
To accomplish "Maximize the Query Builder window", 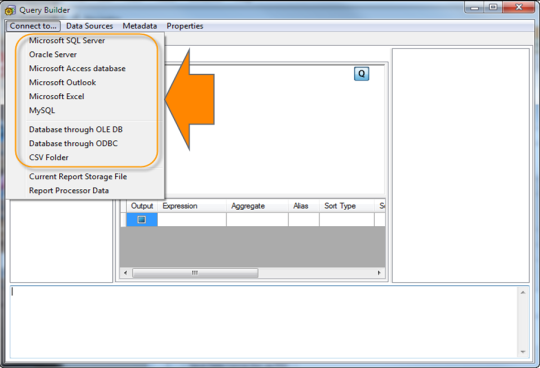I will click(x=493, y=8).
